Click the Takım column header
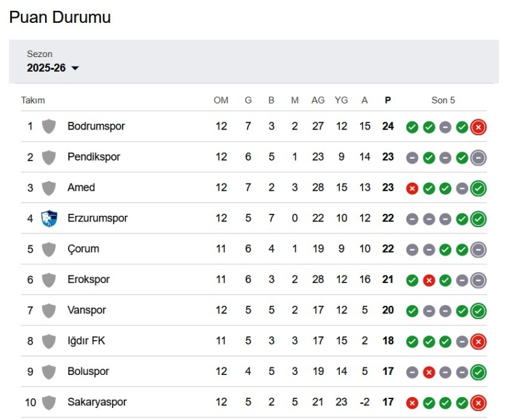 coord(33,100)
